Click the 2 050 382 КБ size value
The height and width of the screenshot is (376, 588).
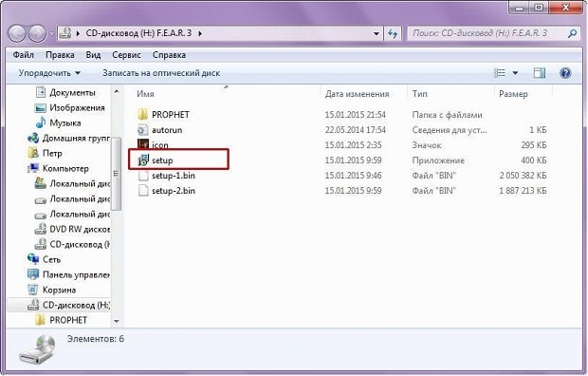523,176
